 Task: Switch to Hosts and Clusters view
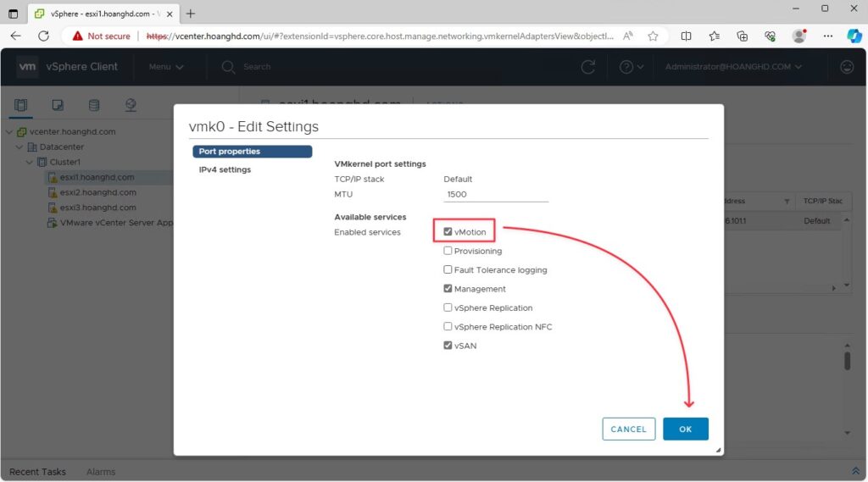[21, 104]
